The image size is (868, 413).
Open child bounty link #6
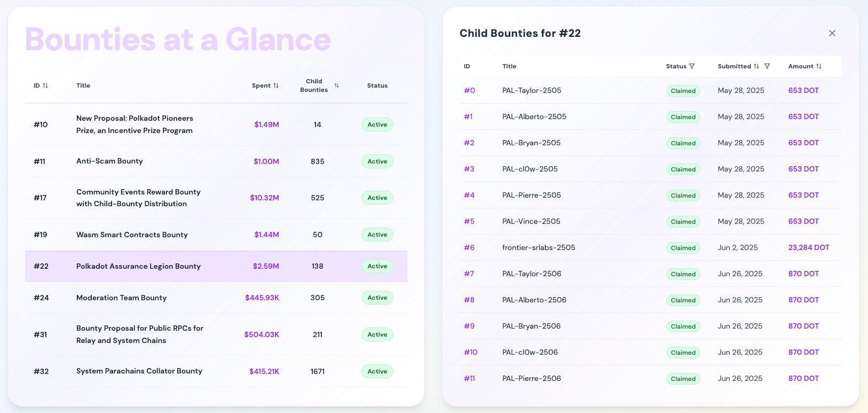tap(469, 247)
